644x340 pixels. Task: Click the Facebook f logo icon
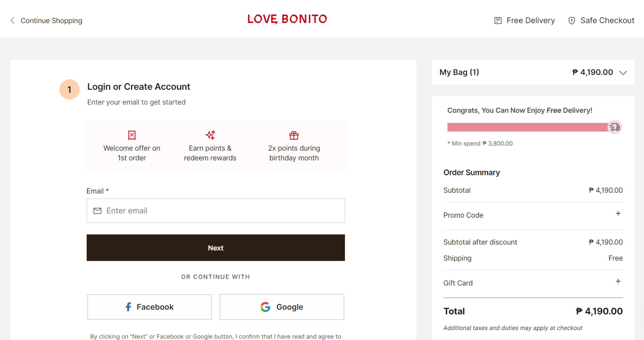coord(128,307)
